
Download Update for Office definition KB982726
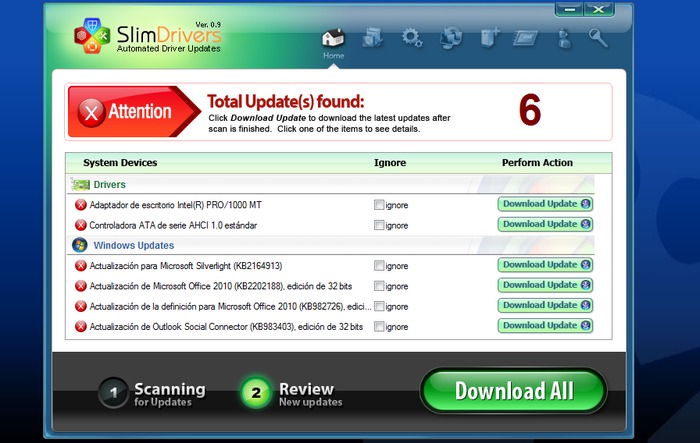click(x=546, y=305)
